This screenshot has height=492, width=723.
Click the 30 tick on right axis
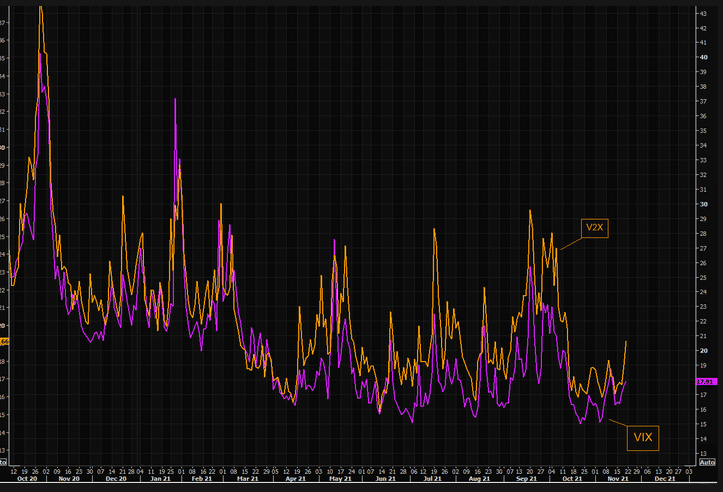[704, 204]
